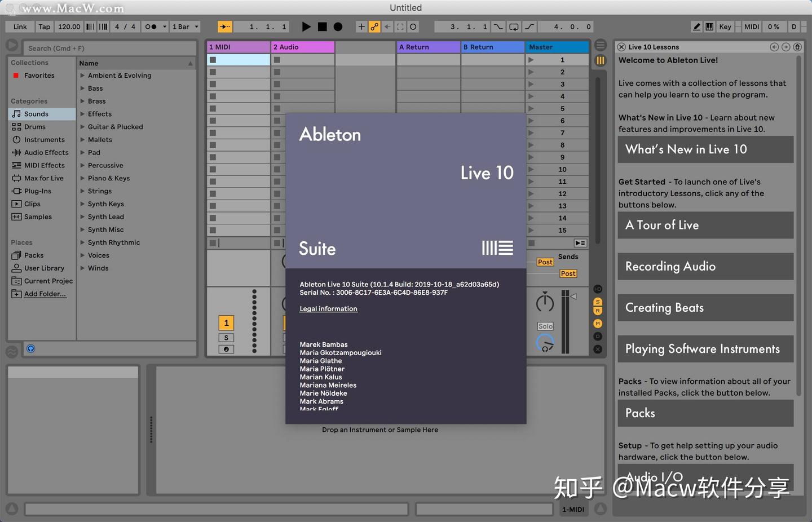Start playback with the Play button
This screenshot has width=812, height=522.
tap(306, 26)
